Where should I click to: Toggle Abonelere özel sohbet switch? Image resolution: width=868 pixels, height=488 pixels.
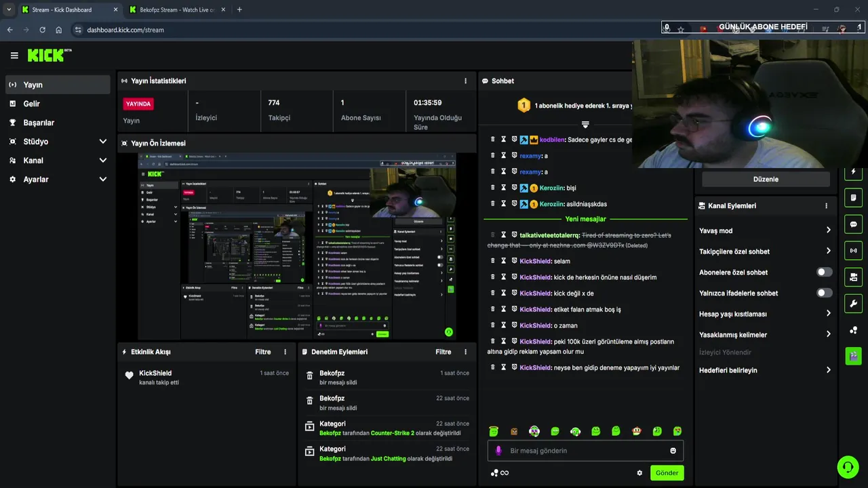tap(824, 272)
